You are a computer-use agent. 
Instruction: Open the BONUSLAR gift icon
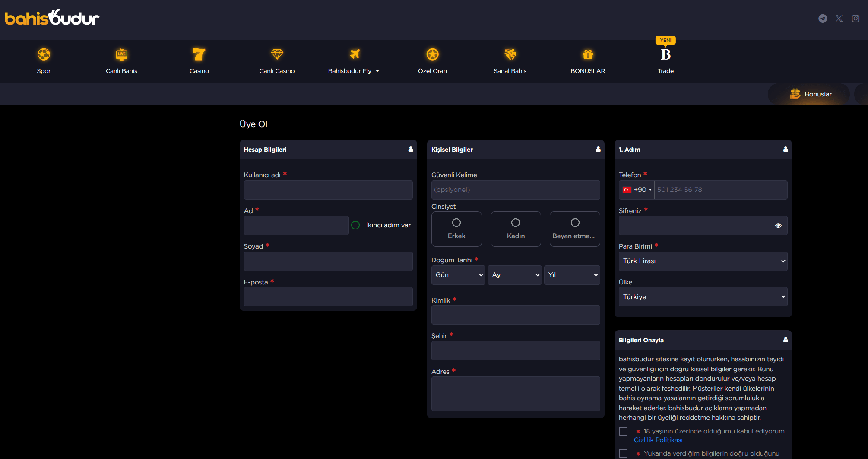tap(588, 54)
